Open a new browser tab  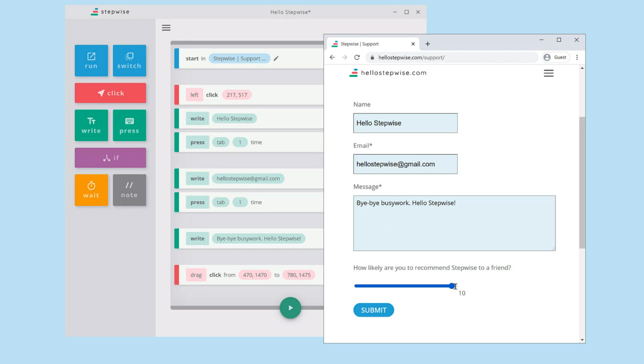[x=428, y=44]
